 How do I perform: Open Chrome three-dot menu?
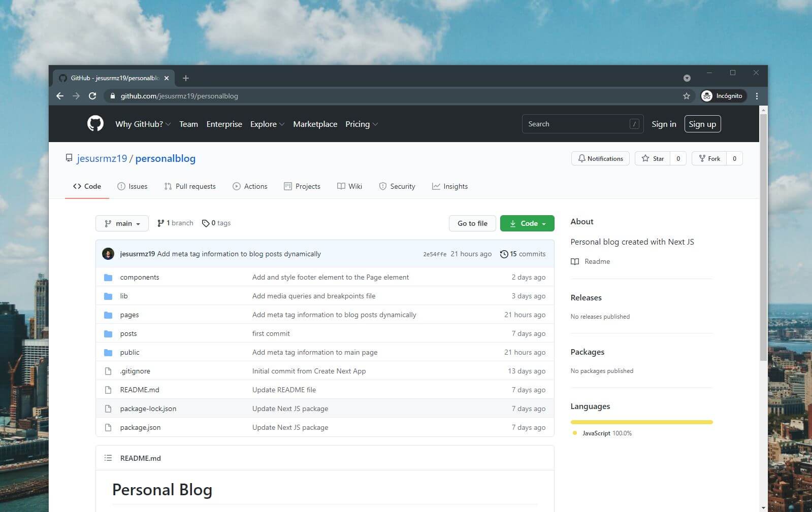(757, 96)
